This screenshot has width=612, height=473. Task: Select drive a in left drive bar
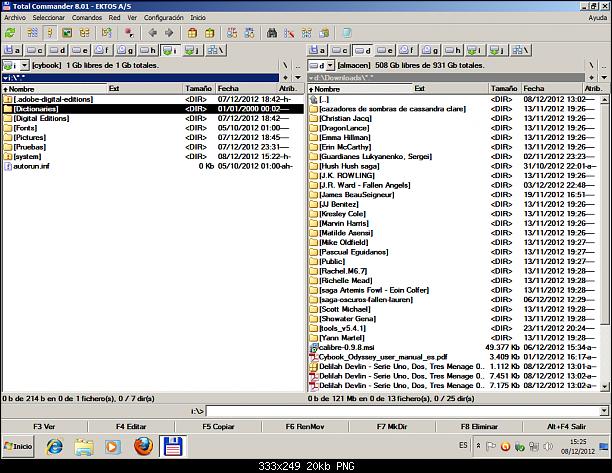pos(12,50)
